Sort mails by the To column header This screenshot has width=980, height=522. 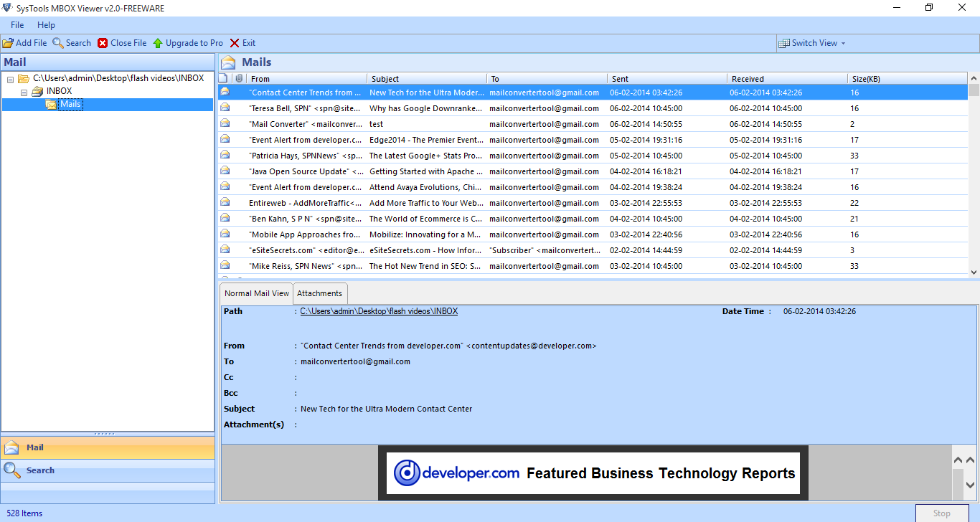547,79
